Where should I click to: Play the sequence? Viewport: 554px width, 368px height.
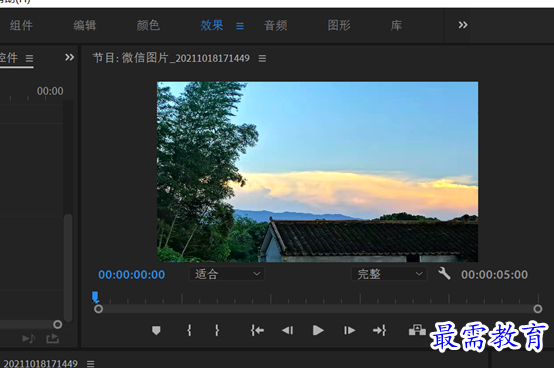pyautogui.click(x=318, y=331)
